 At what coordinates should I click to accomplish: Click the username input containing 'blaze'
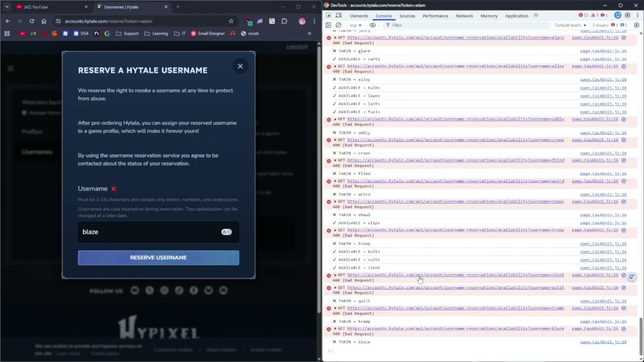pos(158,232)
